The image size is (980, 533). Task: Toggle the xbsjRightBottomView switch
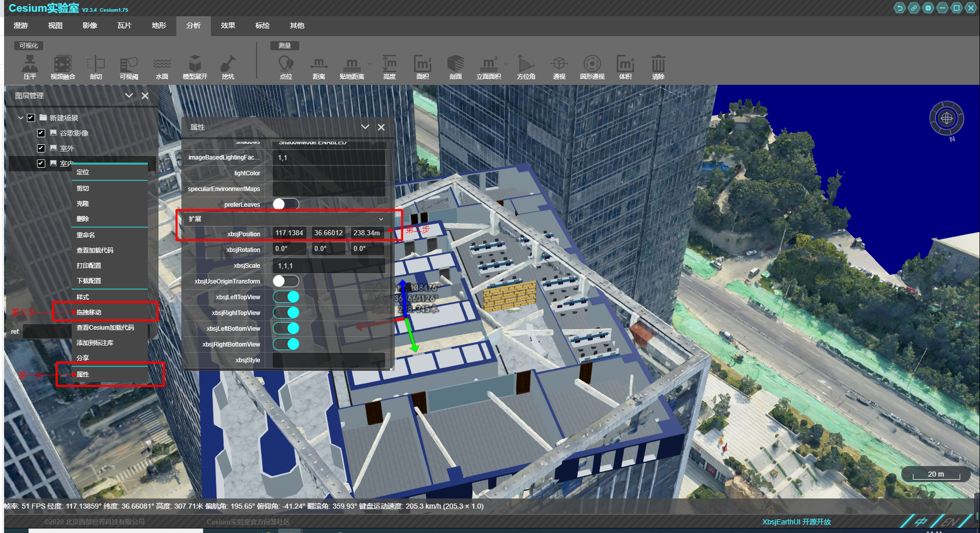pos(286,344)
